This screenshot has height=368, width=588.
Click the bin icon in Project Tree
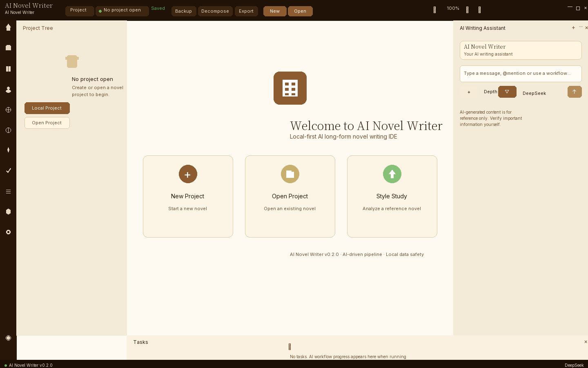pos(72,61)
